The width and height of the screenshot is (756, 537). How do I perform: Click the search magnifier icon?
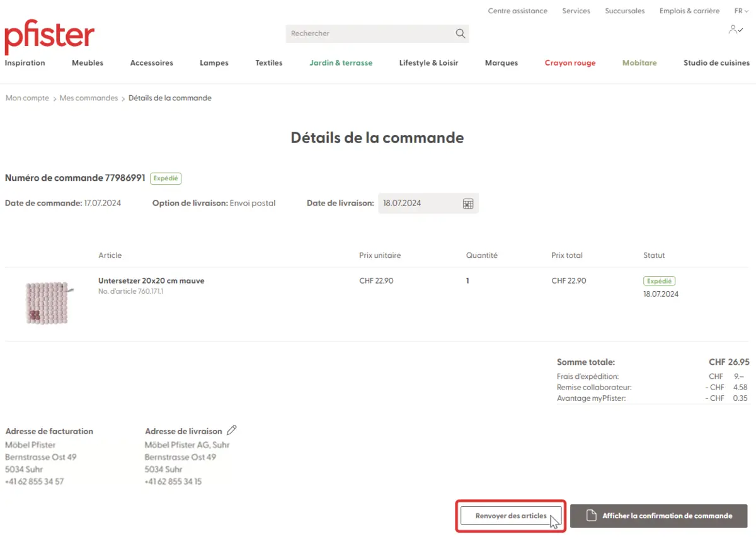click(461, 33)
